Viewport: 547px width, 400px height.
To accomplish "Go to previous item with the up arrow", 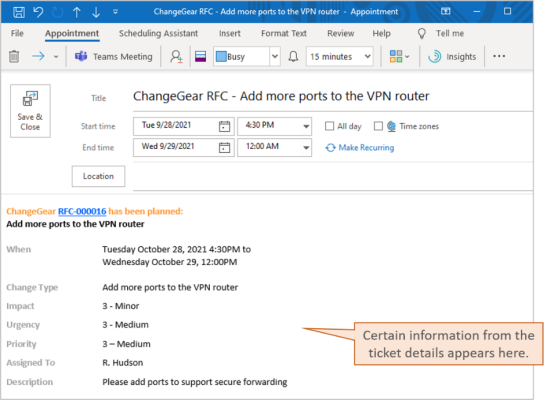I will coord(77,12).
